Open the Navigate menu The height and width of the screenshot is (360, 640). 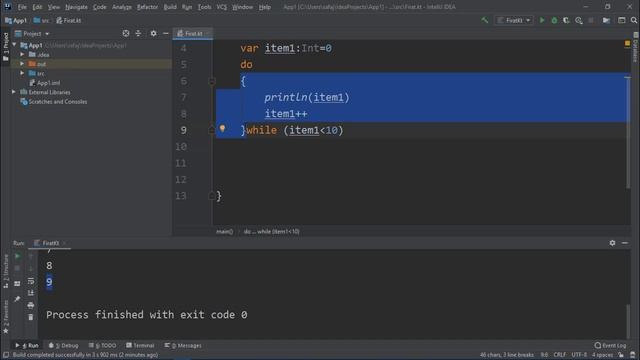[76, 7]
